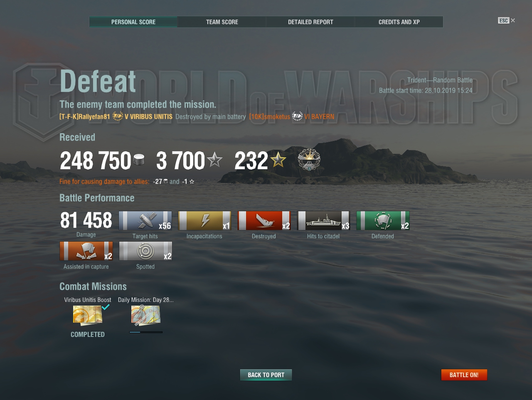Select the Destroyed ships ribbon

click(264, 220)
